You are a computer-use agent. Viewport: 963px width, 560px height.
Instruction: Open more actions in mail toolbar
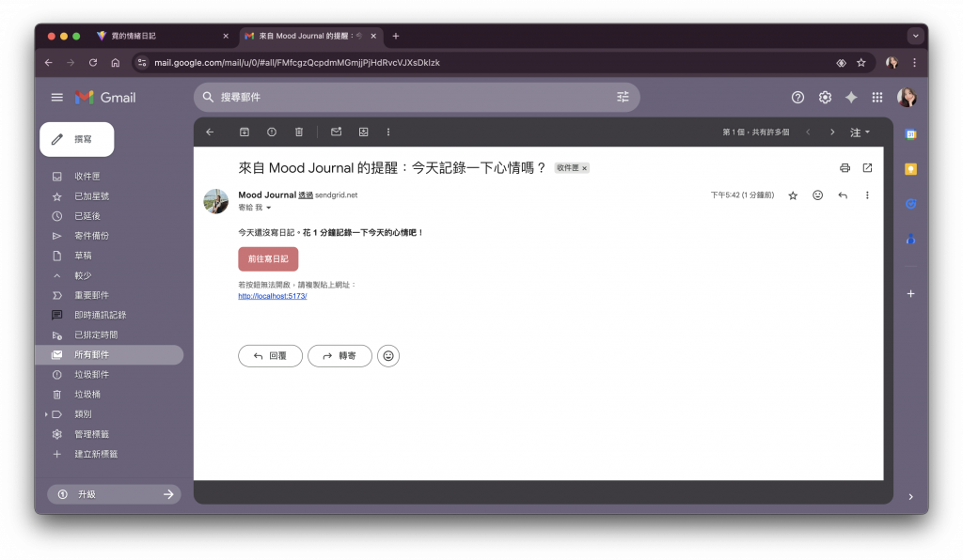pyautogui.click(x=388, y=132)
